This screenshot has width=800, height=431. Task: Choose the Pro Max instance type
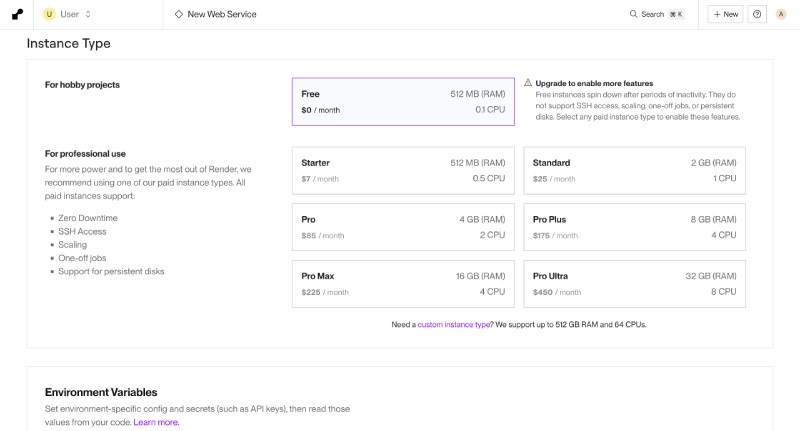[x=403, y=284]
